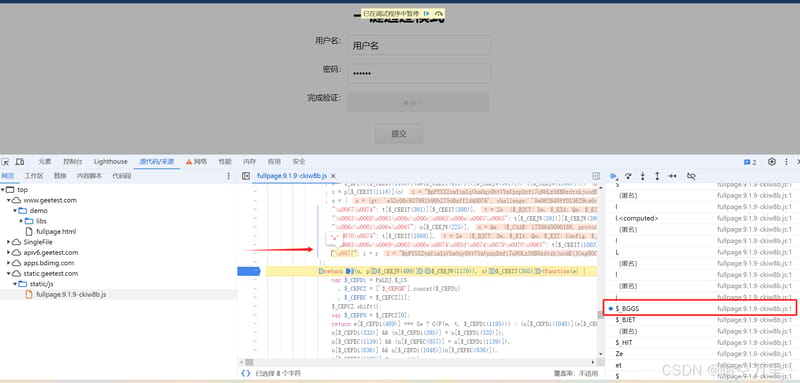Resume from the page paused overlay
Image resolution: width=800 pixels, height=383 pixels.
point(427,13)
